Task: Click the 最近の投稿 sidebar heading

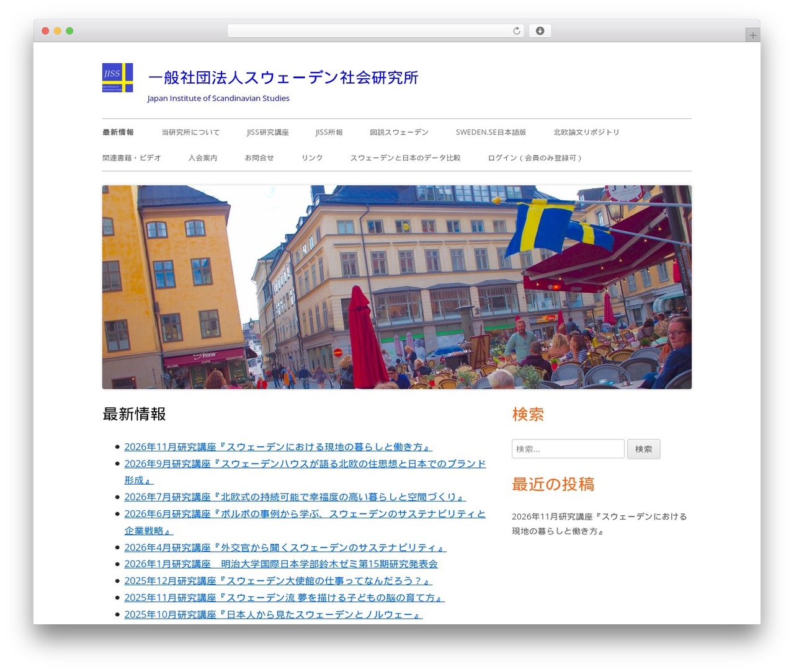Action: coord(553,484)
